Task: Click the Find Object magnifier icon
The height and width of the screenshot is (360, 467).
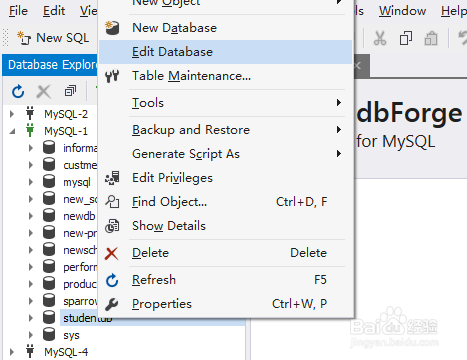Action: click(112, 202)
